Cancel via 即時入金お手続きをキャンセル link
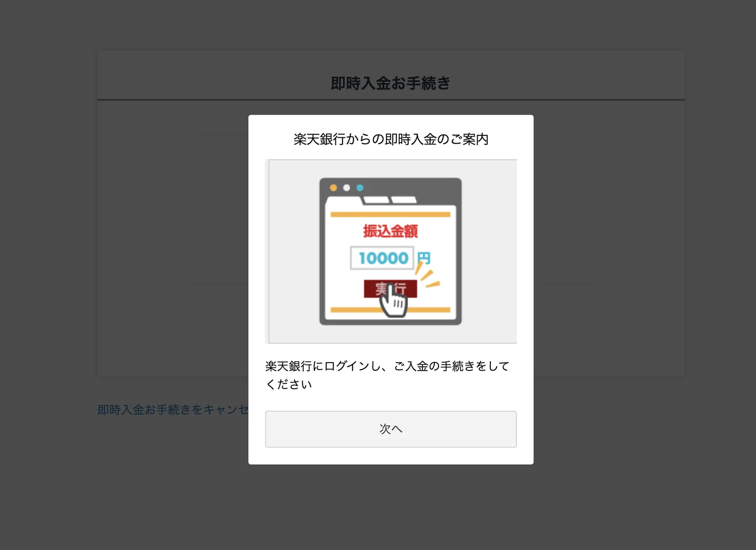Screen dimensions: 756x550 coord(173,410)
